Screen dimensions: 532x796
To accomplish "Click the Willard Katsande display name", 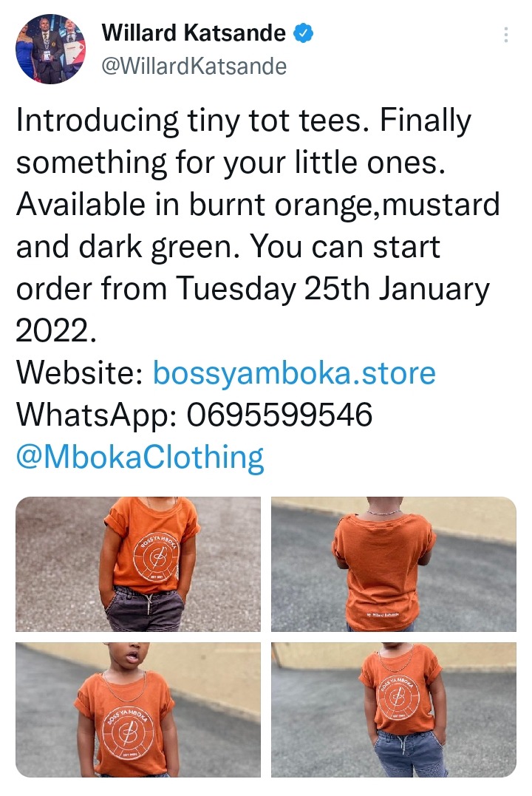I will (x=194, y=33).
